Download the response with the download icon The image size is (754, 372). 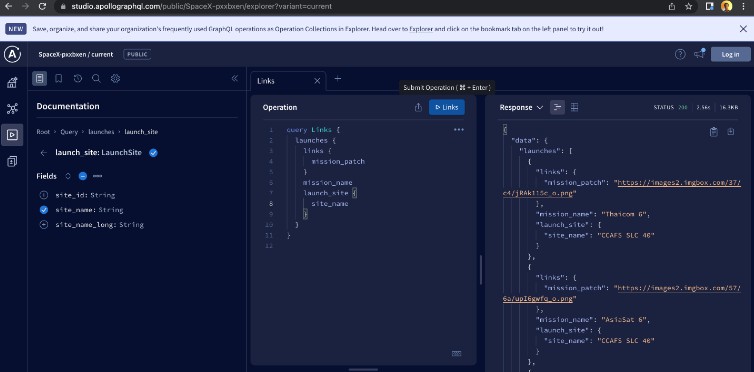[x=731, y=132]
